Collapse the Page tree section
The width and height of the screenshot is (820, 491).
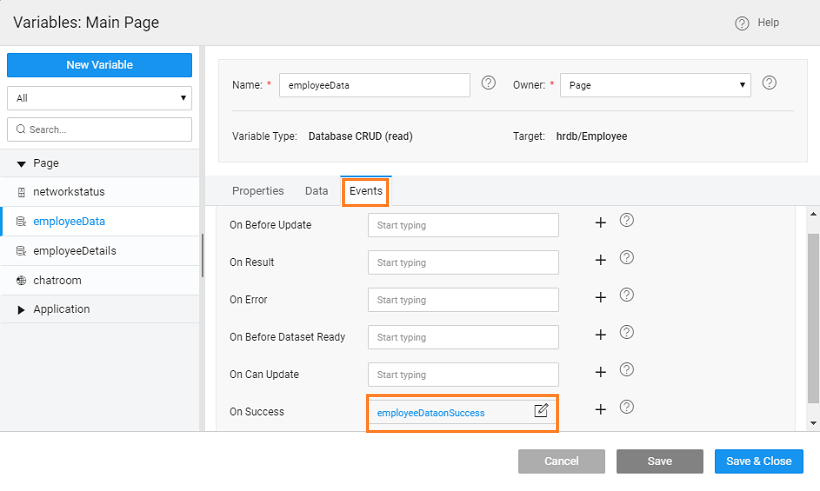(x=21, y=164)
